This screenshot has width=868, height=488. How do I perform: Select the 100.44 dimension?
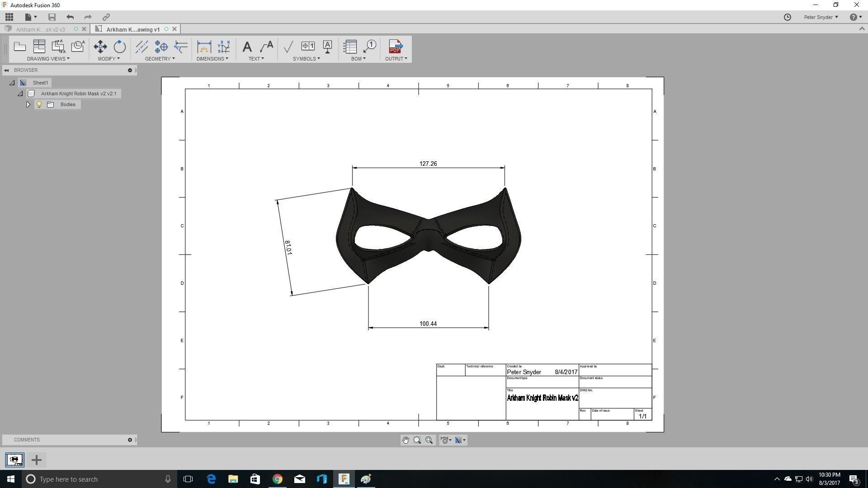point(428,324)
